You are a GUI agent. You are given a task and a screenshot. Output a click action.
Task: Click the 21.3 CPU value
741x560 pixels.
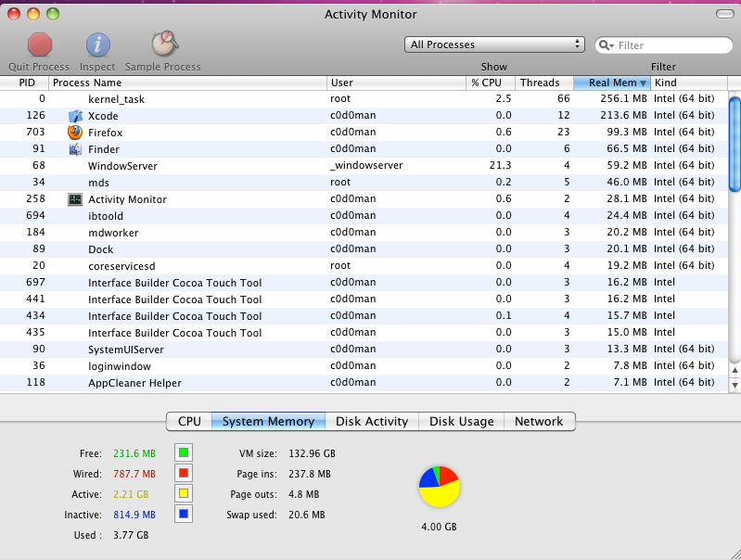point(500,165)
